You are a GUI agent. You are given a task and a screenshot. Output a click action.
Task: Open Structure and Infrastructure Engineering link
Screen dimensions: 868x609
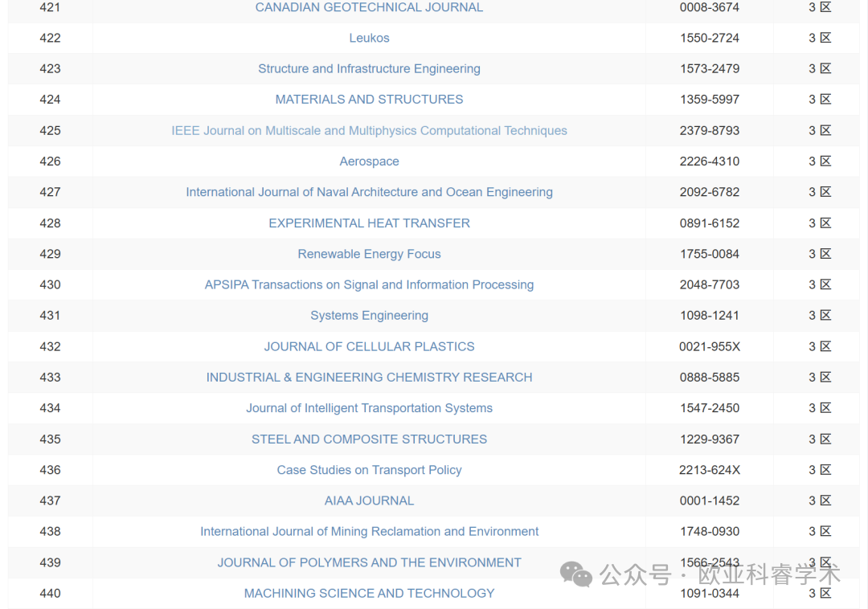click(369, 68)
